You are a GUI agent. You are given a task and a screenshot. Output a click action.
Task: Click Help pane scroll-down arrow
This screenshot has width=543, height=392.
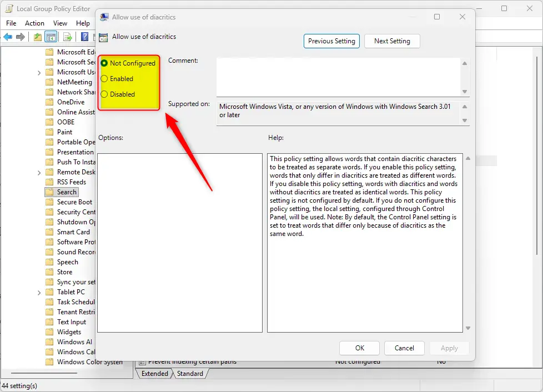[x=468, y=328]
